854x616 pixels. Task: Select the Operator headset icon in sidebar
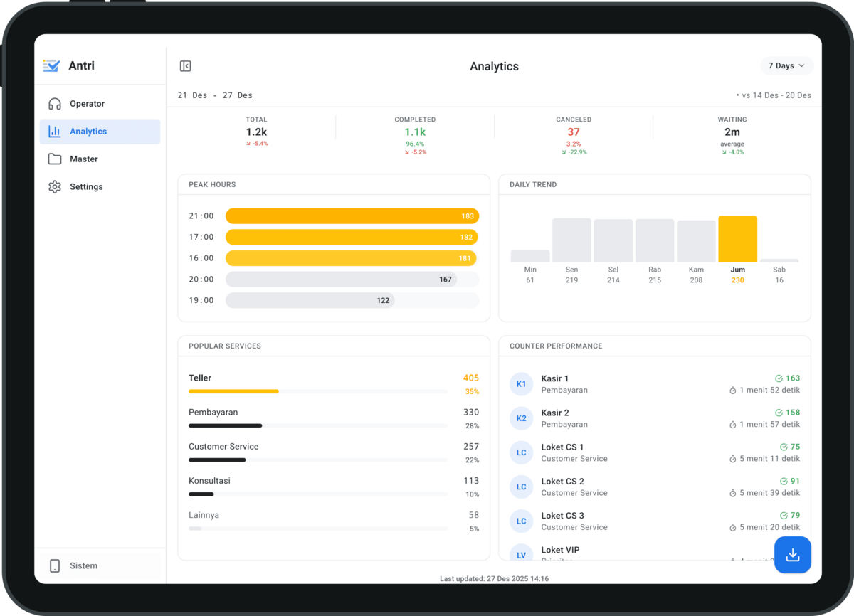[x=55, y=102]
